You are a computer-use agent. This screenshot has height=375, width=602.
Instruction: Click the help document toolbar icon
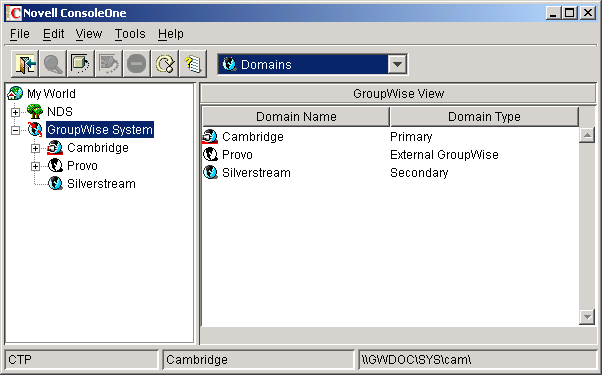click(193, 64)
